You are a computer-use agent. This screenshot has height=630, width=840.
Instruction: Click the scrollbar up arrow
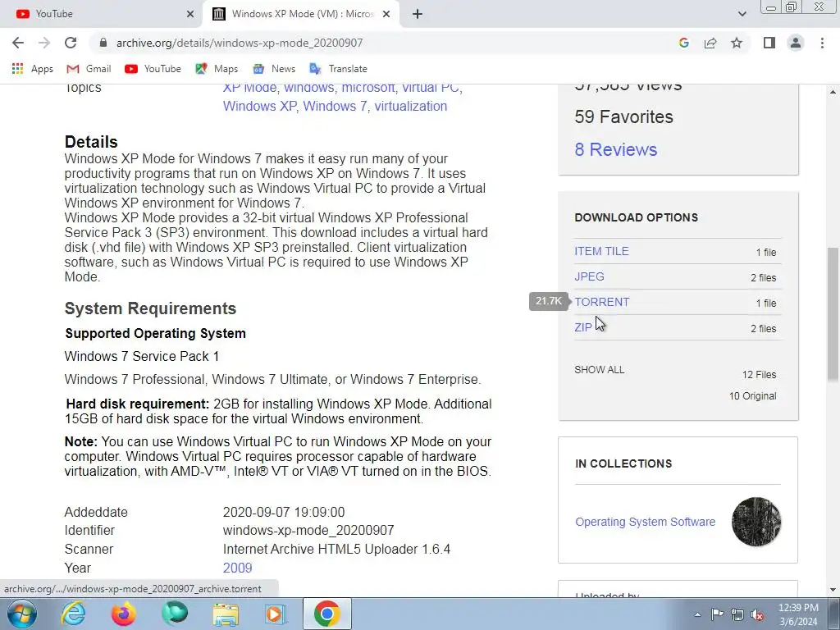pyautogui.click(x=833, y=92)
